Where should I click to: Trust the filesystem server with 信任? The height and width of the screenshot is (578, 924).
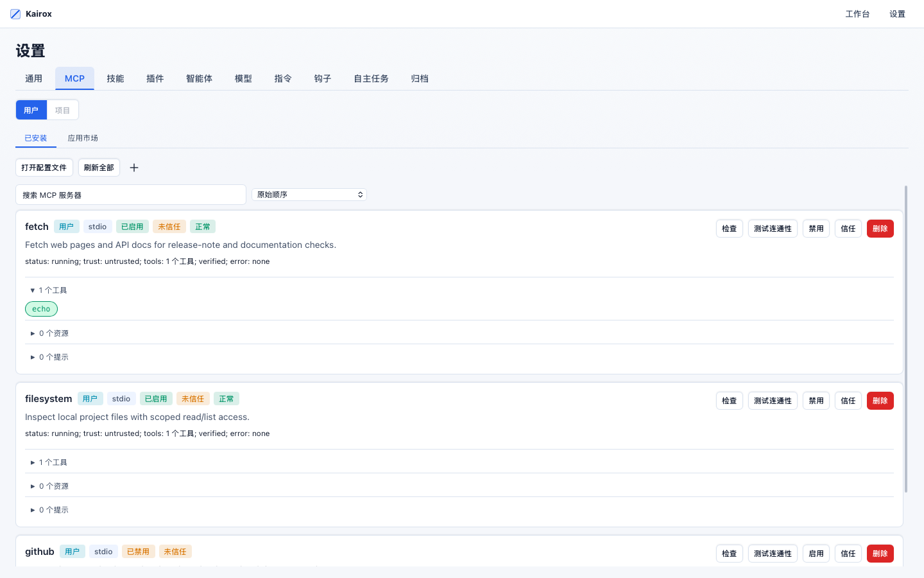tap(848, 401)
